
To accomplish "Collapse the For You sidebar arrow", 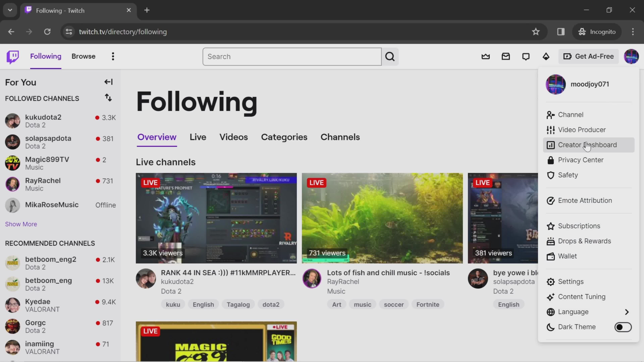I will (x=109, y=82).
